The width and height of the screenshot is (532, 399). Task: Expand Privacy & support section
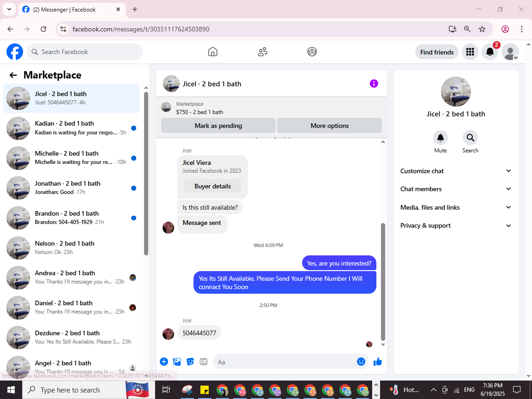coord(456,226)
